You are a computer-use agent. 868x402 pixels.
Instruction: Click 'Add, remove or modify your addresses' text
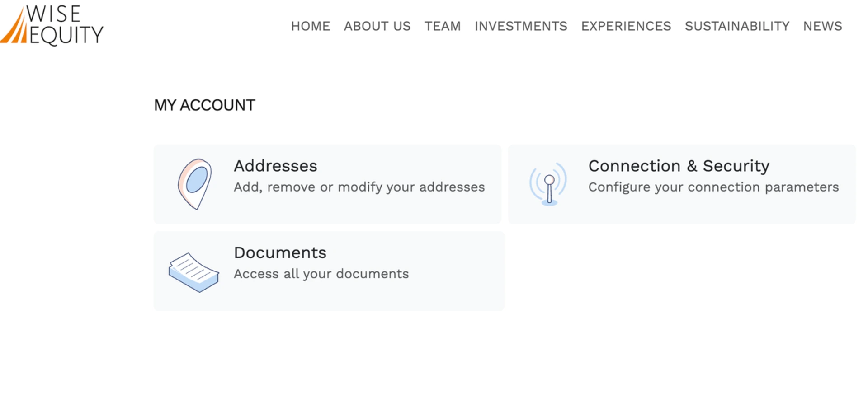point(359,187)
